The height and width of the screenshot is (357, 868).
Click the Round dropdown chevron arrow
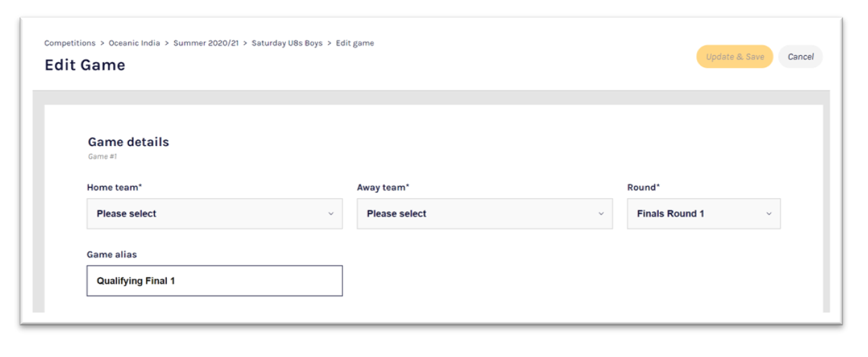768,214
